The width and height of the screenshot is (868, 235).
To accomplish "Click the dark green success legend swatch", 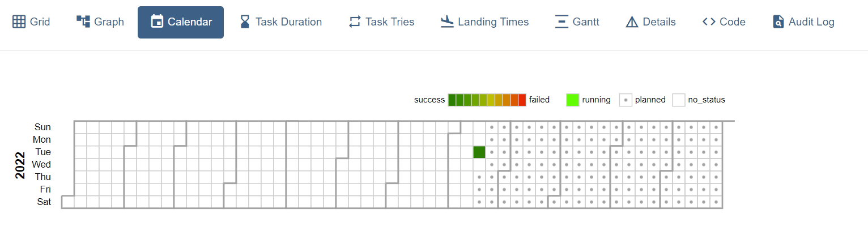I will 452,100.
